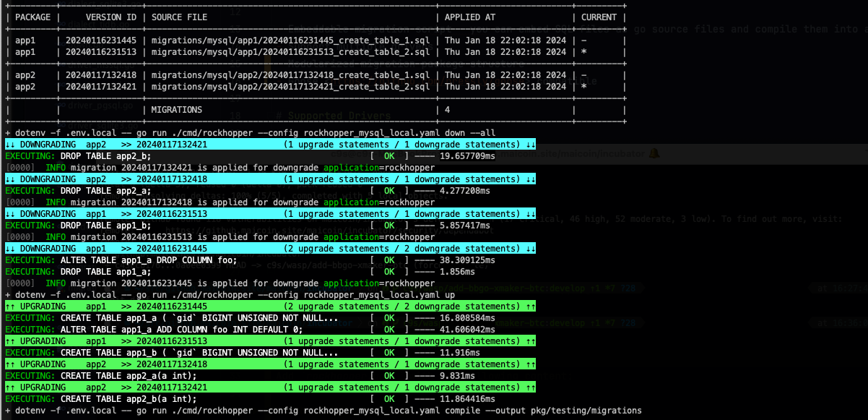
Task: Select table cell version ID 20240117132421
Action: click(101, 87)
